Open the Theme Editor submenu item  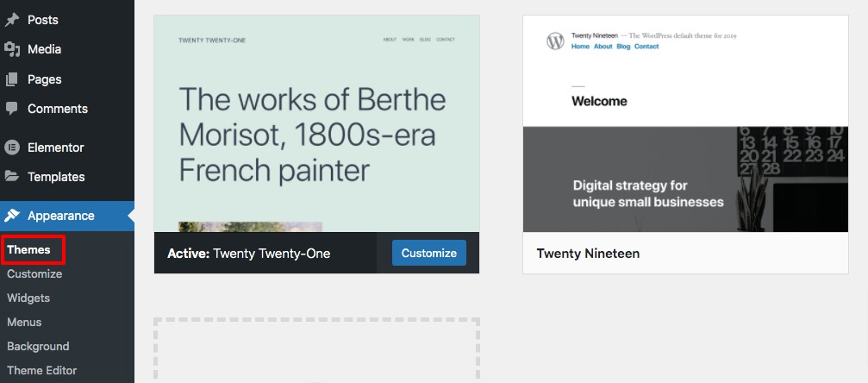point(42,370)
